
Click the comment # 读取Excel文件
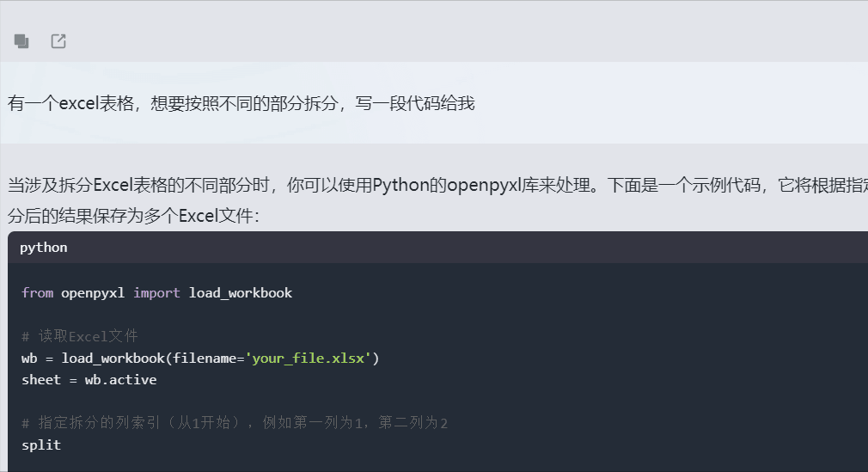[80, 336]
